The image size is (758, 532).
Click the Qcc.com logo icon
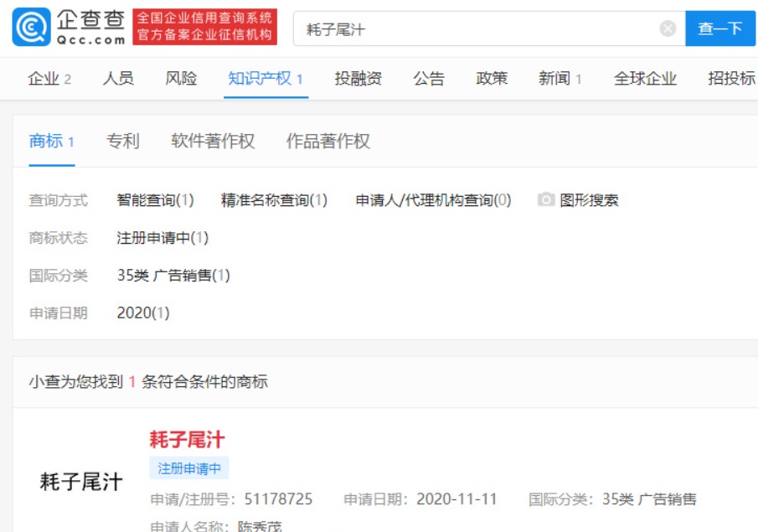click(31, 27)
